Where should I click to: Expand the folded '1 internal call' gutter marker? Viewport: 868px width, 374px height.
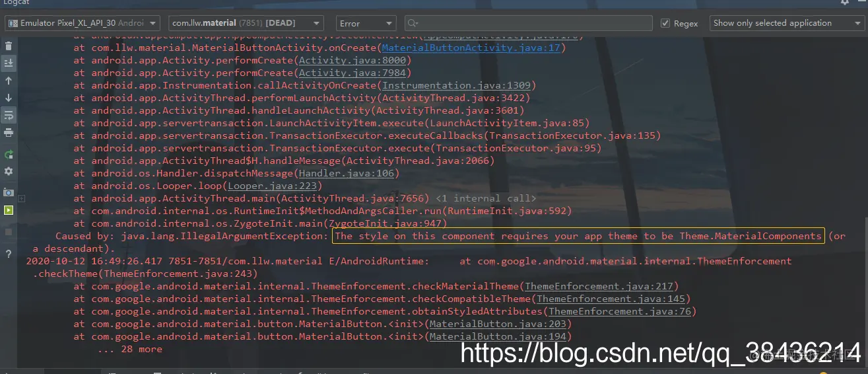point(22,198)
